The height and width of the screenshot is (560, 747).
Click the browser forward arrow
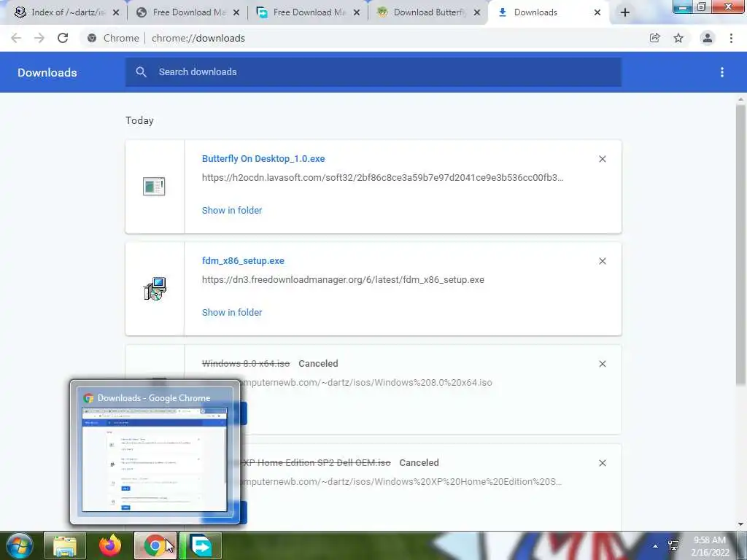click(x=39, y=38)
